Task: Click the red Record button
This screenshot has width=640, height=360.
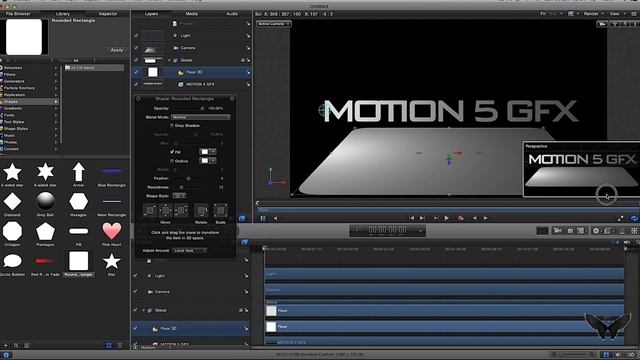Action: coord(461,218)
